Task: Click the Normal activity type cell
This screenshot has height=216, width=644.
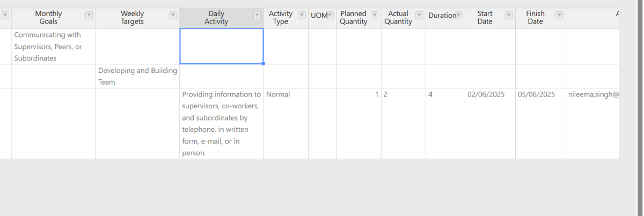Action: click(286, 123)
